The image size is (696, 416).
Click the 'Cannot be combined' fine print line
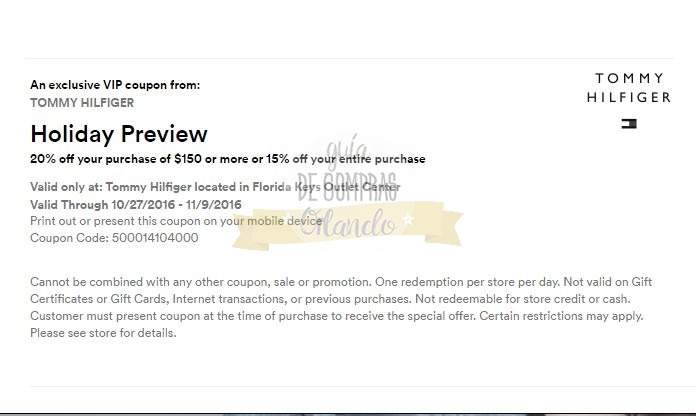pyautogui.click(x=329, y=282)
